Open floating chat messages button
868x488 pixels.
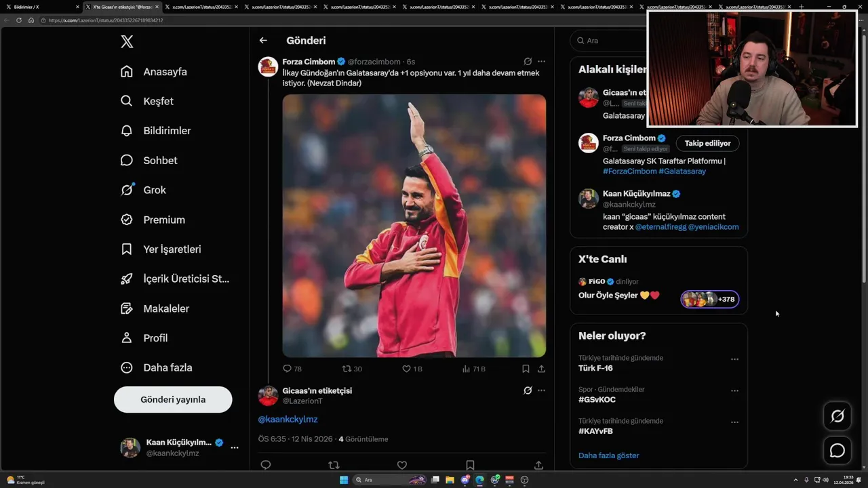837,451
